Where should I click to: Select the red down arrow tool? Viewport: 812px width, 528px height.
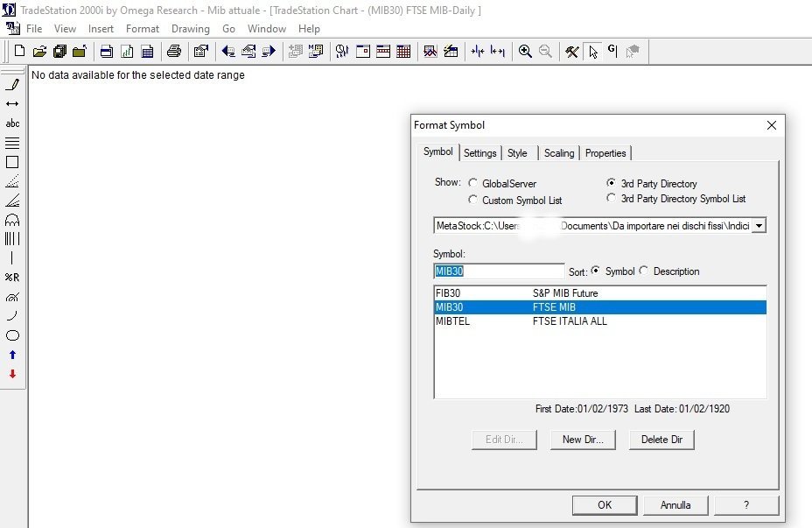(x=12, y=374)
